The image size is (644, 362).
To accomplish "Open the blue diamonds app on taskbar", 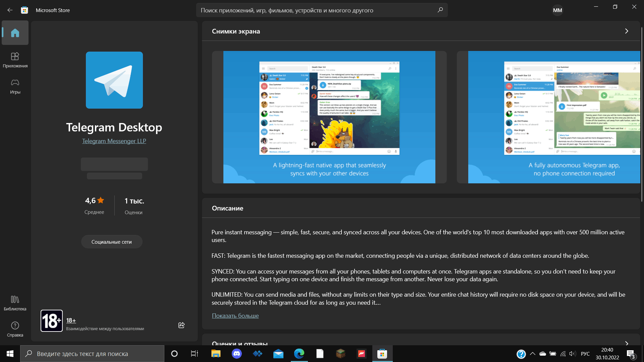I will click(258, 354).
